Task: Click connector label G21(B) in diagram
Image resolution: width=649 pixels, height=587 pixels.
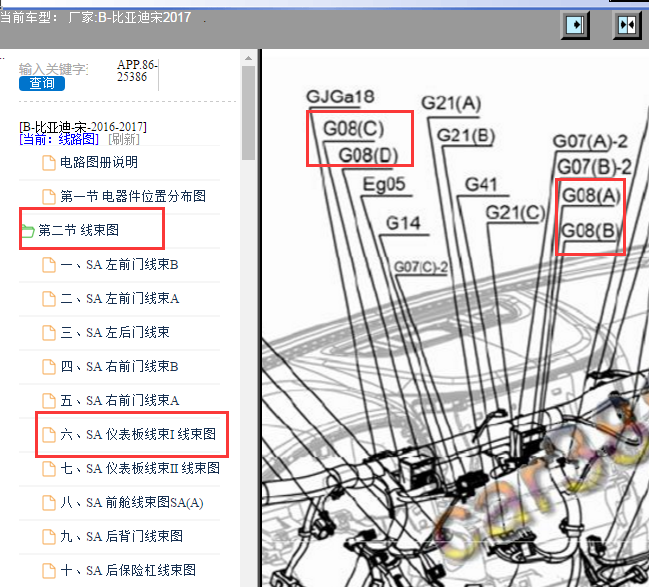Action: (x=466, y=136)
